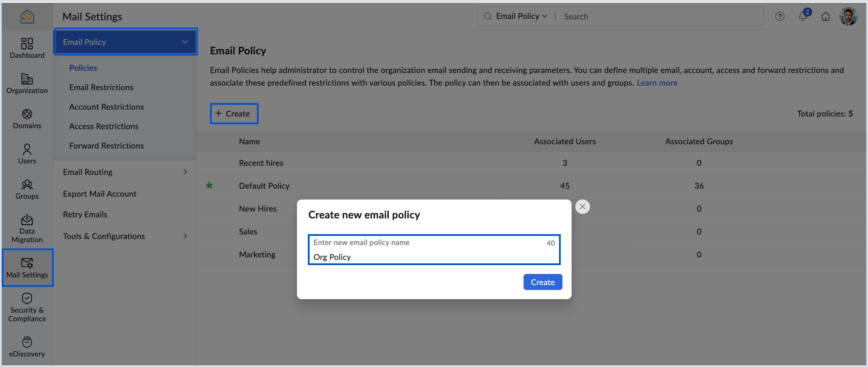Open the Groups sidebar icon
This screenshot has width=868, height=367.
(27, 189)
